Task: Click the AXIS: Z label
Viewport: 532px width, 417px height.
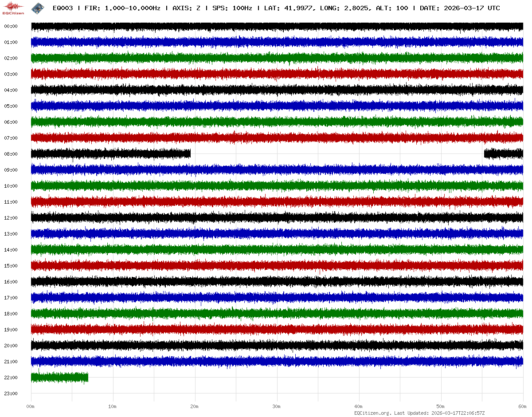Action: [x=186, y=8]
